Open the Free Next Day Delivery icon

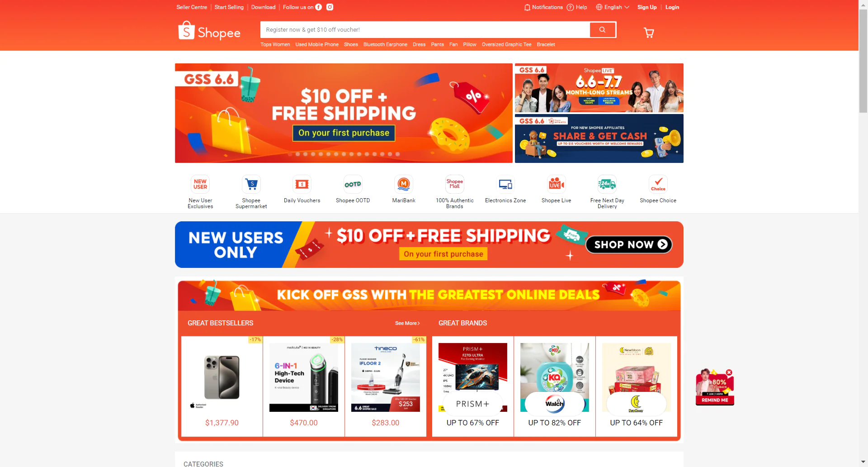607,185
